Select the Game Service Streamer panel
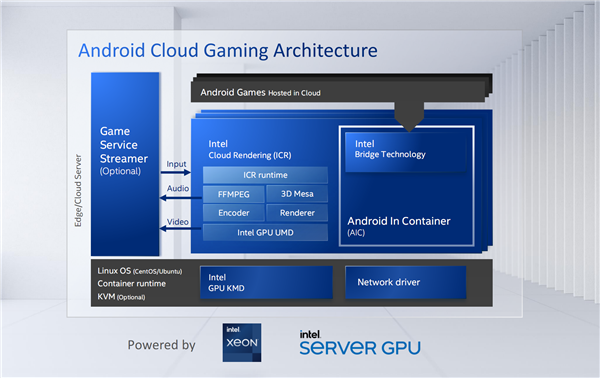The image size is (600, 378). tap(125, 164)
